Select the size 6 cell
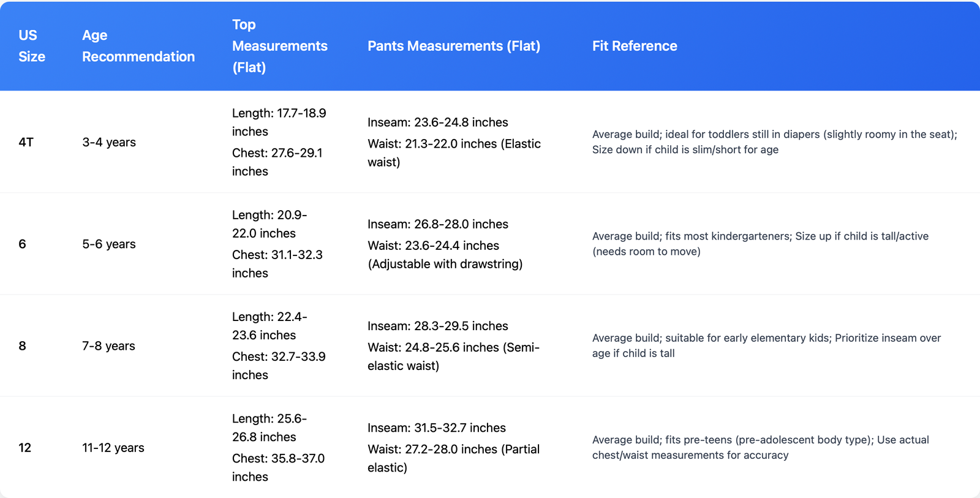This screenshot has height=498, width=980. pyautogui.click(x=23, y=244)
